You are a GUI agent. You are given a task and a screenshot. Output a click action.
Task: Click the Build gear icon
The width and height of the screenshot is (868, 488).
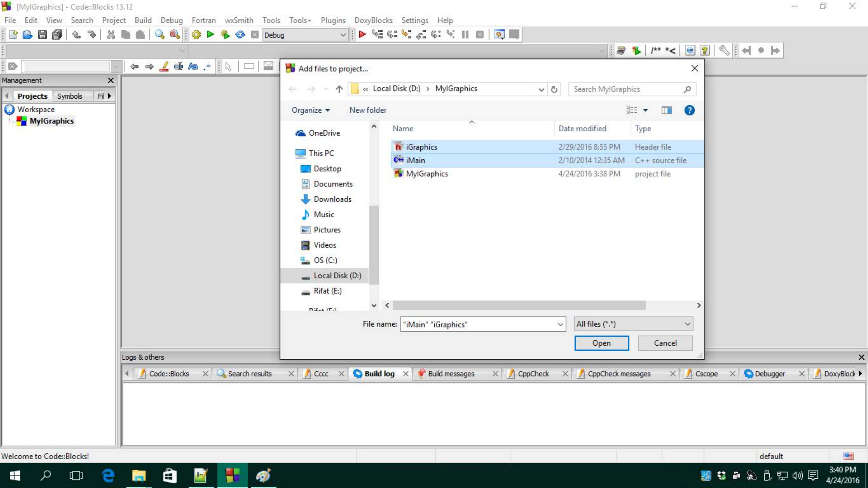click(196, 35)
